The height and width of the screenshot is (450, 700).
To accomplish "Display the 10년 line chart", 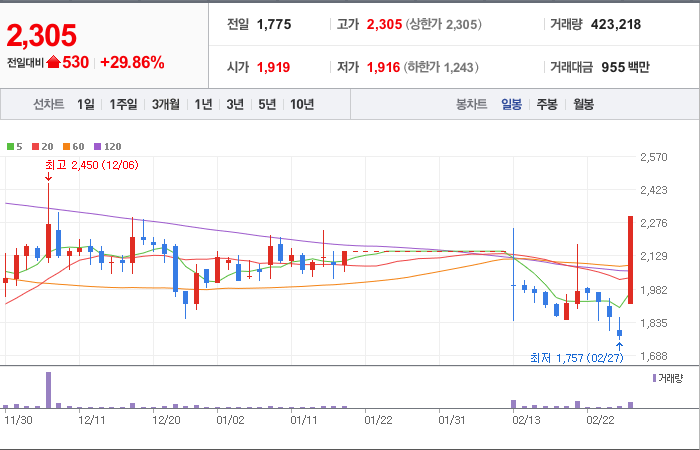I will coord(302,104).
